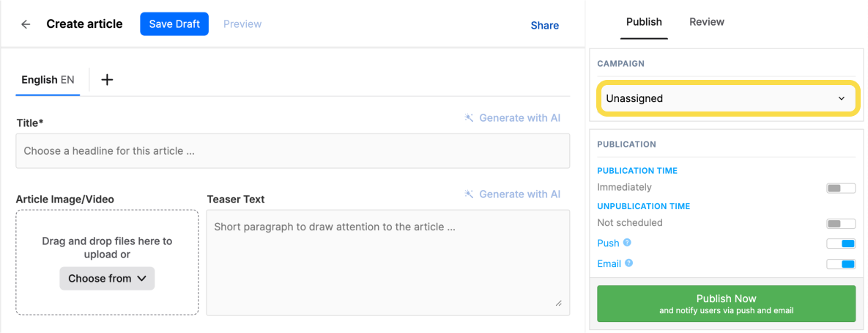Click the Title headline input field
This screenshot has height=333, width=868.
click(293, 150)
